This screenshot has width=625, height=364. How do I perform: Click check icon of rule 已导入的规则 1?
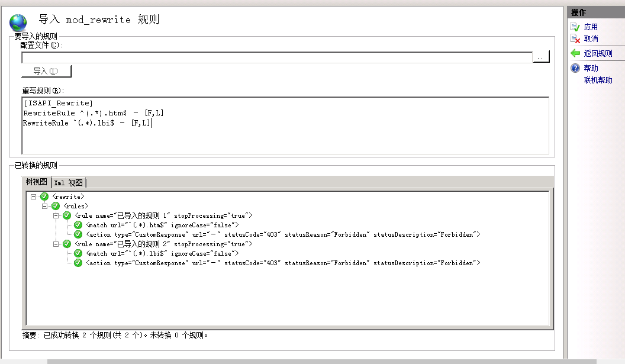(x=67, y=215)
